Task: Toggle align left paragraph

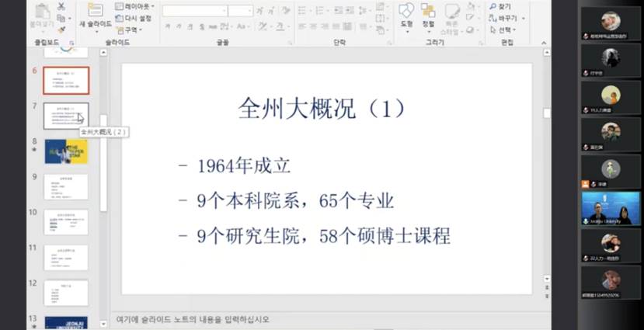Action: pos(302,26)
